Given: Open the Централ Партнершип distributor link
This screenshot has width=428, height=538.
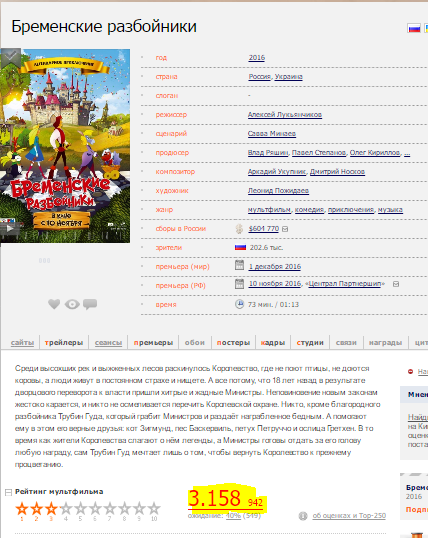Looking at the screenshot, I should click(x=345, y=283).
